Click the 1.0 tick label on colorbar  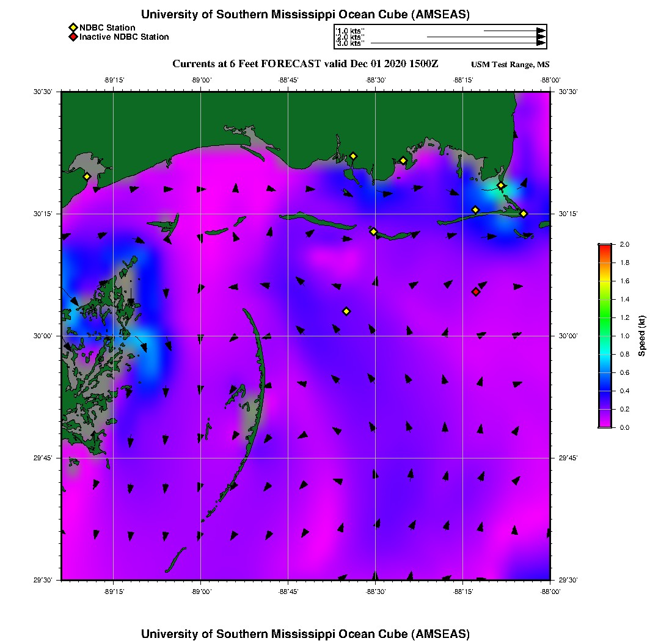[624, 336]
